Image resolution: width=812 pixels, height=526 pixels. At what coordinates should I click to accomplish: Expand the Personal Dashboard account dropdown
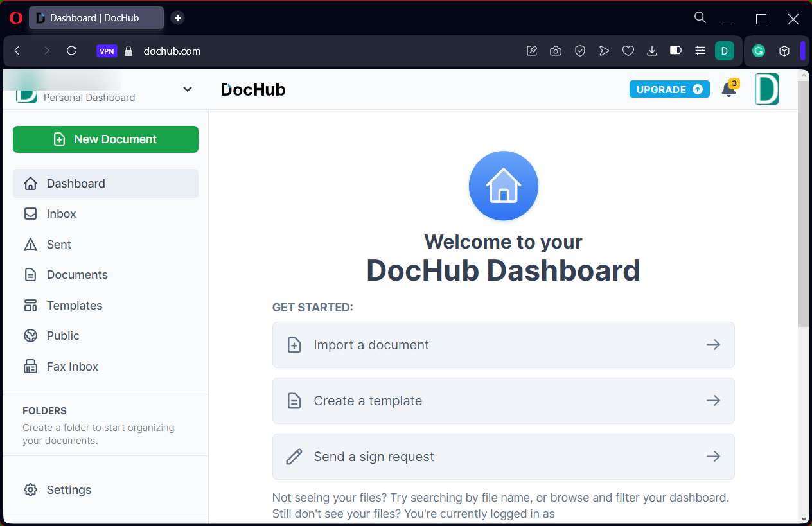(x=188, y=89)
